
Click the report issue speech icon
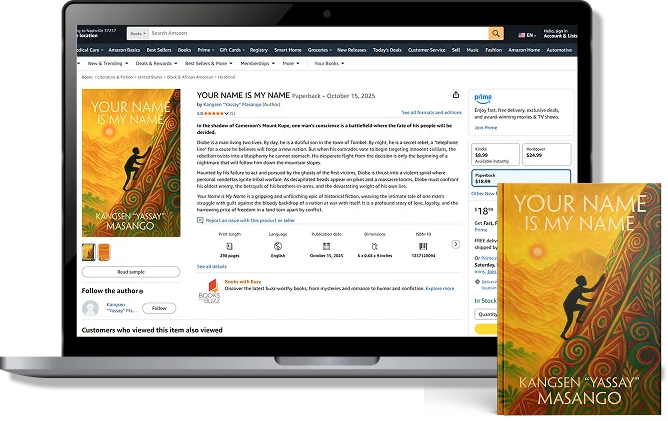coord(200,220)
